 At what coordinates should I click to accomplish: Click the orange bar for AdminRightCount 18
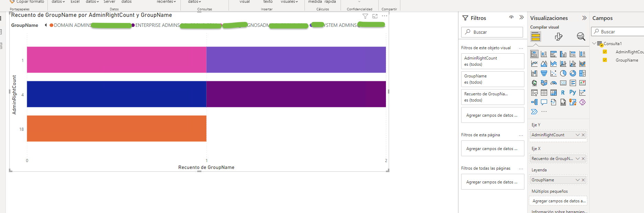coord(116,128)
